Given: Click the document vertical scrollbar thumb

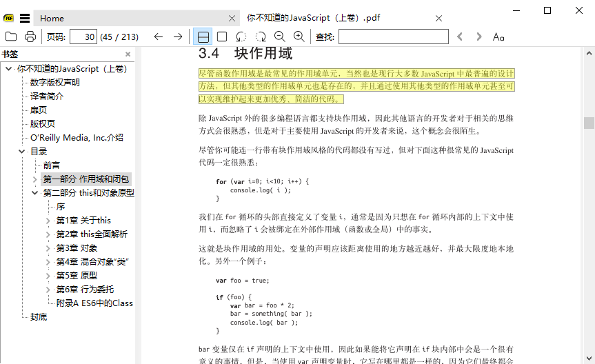Looking at the screenshot, I should pos(589,123).
